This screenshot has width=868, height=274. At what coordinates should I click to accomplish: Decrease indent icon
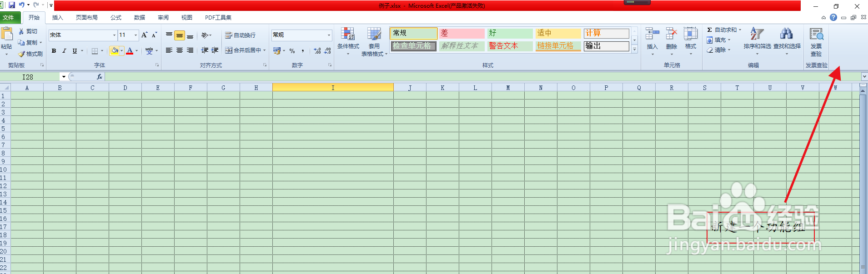[x=205, y=50]
